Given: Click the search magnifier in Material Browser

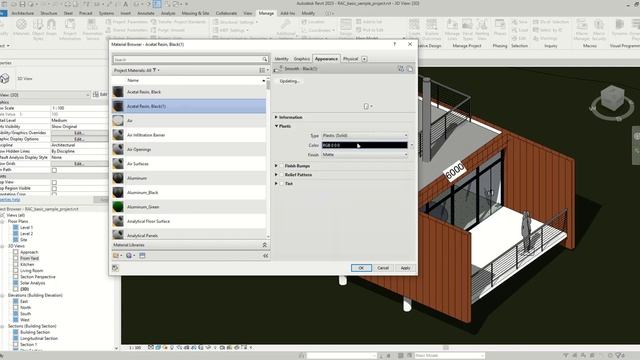Looking at the screenshot, I should pyautogui.click(x=264, y=60).
